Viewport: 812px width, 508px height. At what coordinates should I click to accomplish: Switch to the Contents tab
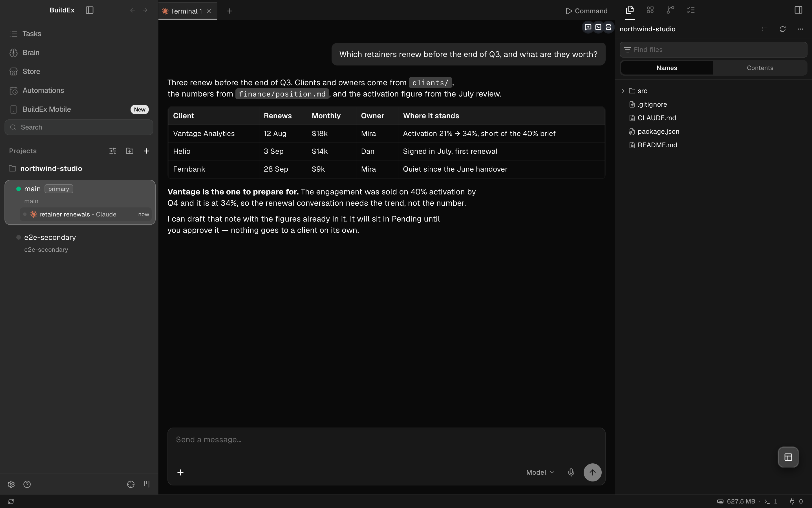coord(760,68)
